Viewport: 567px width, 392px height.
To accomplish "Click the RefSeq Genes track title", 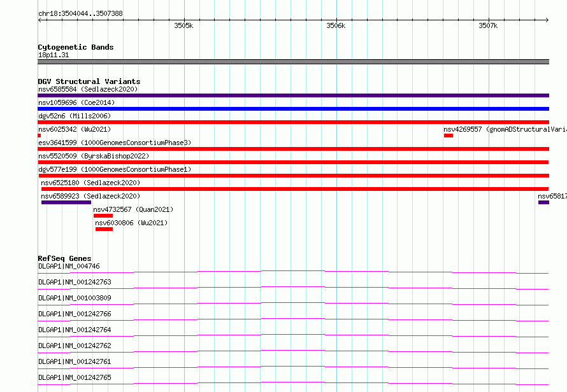I will click(64, 258).
